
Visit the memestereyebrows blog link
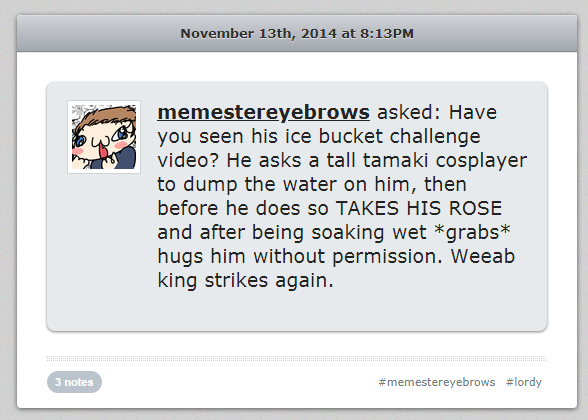[263, 112]
